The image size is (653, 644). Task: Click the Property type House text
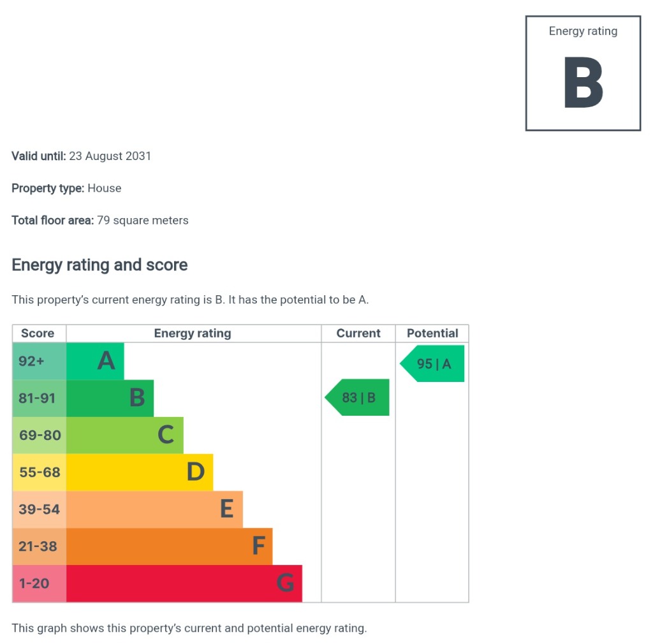(x=66, y=188)
